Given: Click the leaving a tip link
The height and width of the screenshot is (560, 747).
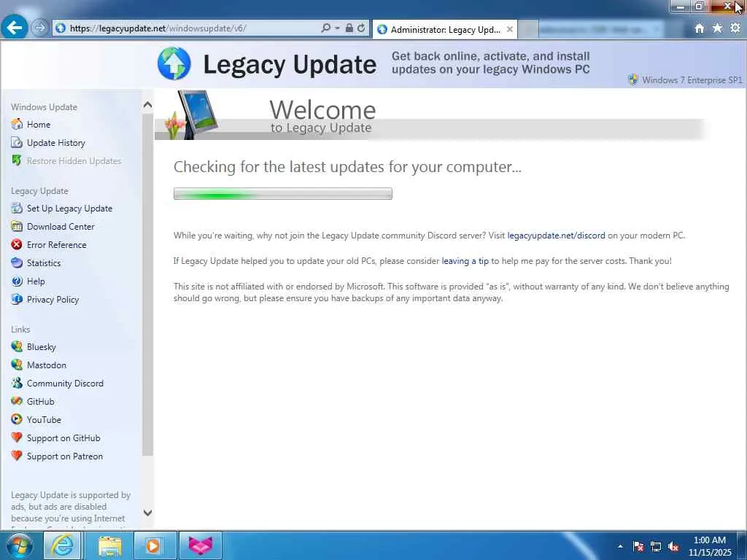Looking at the screenshot, I should click(465, 261).
